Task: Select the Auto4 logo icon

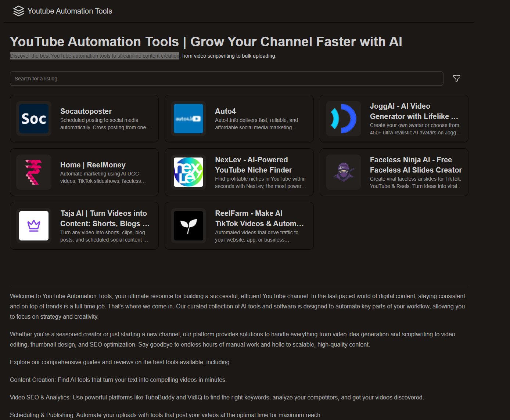Action: coord(188,118)
